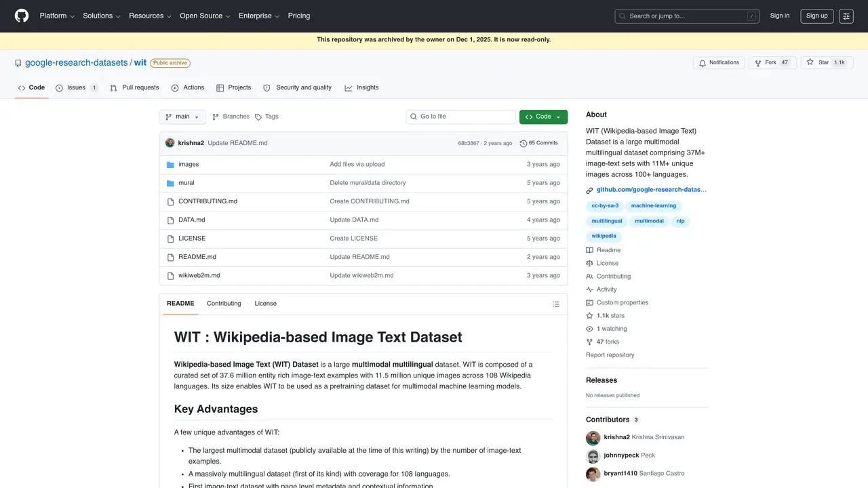Click krishna2 contributor avatar in sidebar
868x488 pixels.
(x=593, y=437)
